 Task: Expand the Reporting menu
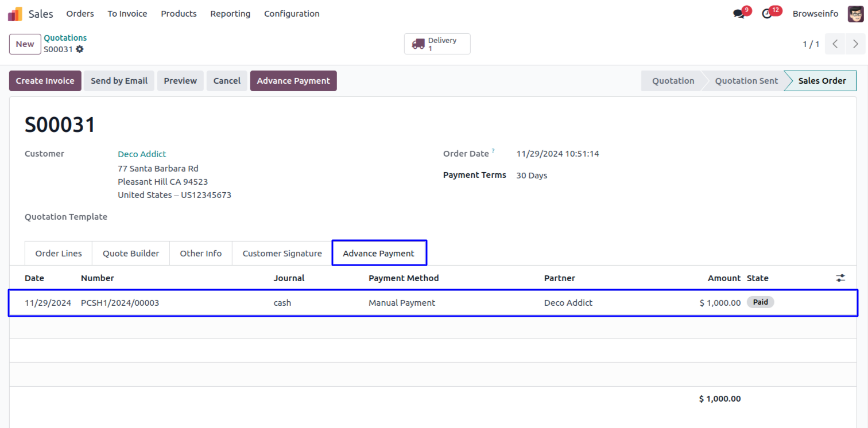[230, 14]
